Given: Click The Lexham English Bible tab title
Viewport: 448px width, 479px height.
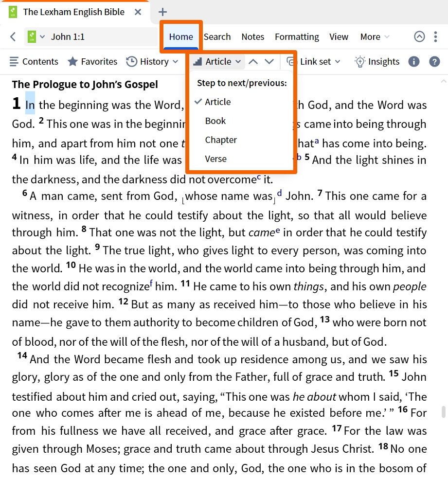Looking at the screenshot, I should point(73,12).
